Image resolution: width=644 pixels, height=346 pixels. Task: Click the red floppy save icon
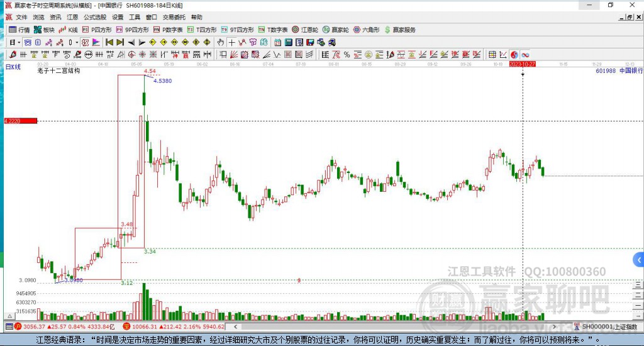310,42
